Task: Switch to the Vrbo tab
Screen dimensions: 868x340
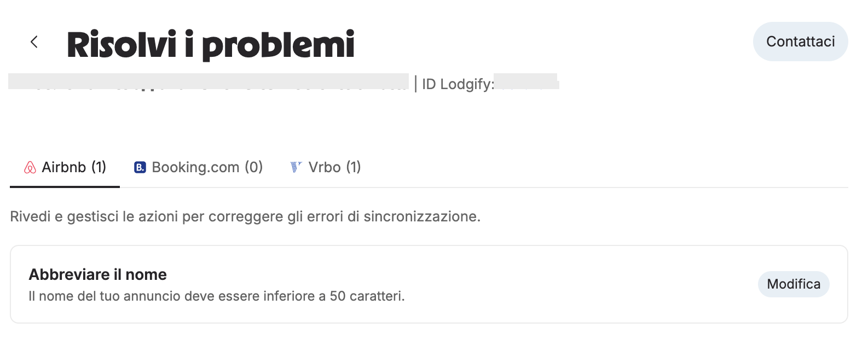Action: coord(326,167)
